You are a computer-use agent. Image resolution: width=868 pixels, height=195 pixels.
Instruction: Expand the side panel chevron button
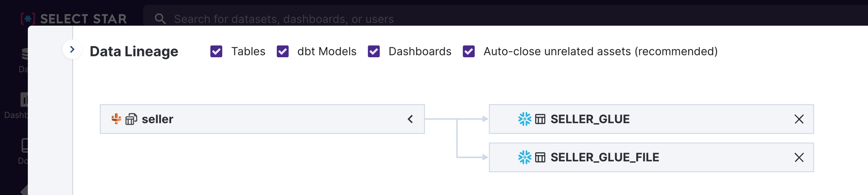(x=72, y=49)
